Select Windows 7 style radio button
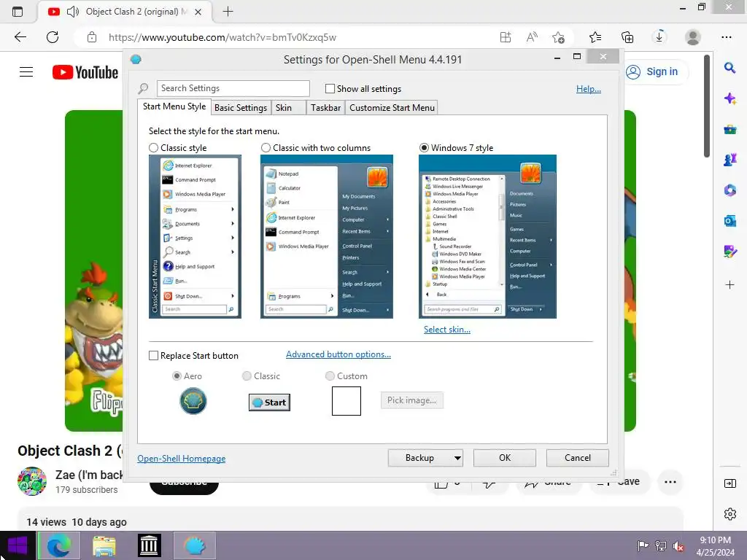 424,147
